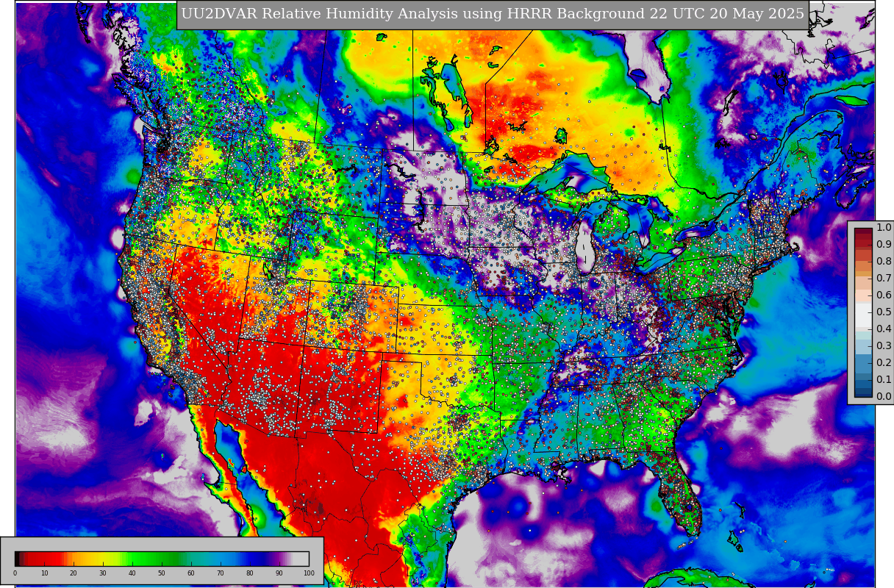Click the 0.4 label on the right legend
This screenshot has width=894, height=588.
point(884,329)
